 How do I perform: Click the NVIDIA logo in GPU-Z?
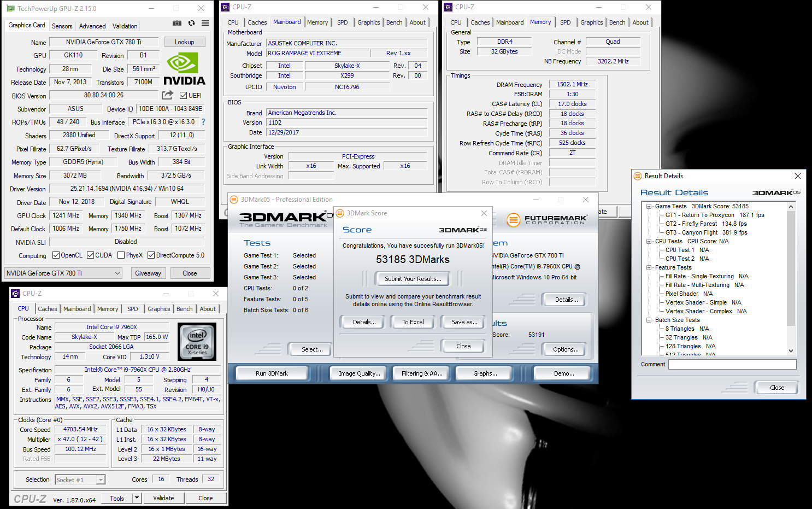[x=184, y=69]
